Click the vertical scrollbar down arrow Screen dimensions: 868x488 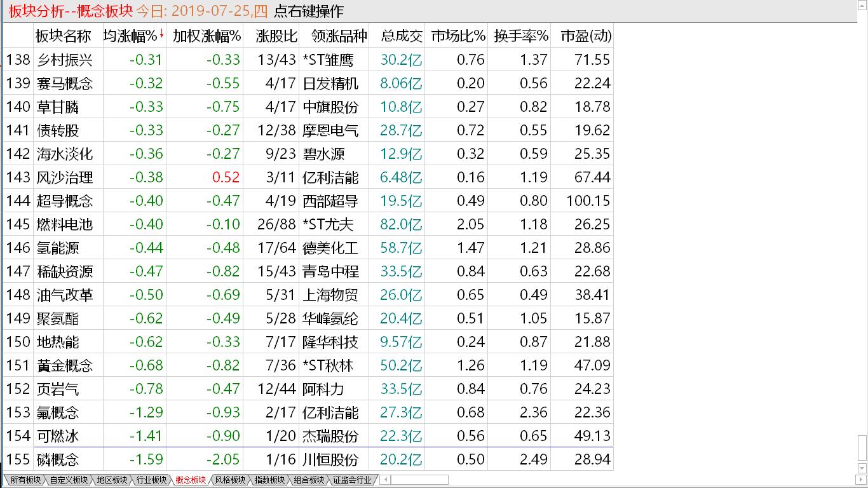862,470
